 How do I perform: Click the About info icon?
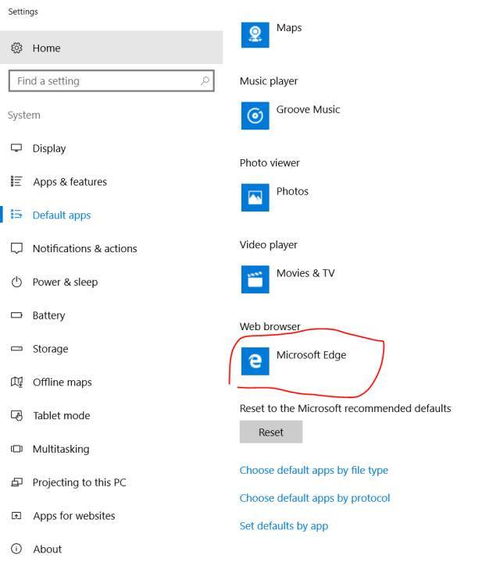click(16, 549)
